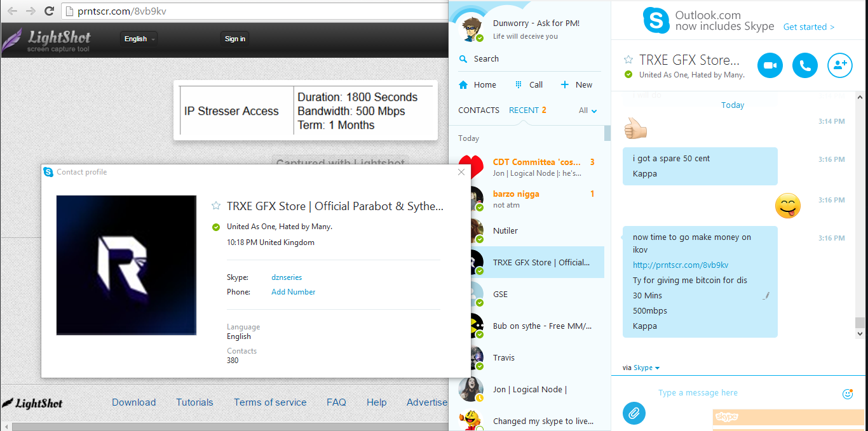Image resolution: width=868 pixels, height=431 pixels.
Task: Click the browser forward arrow
Action: (x=31, y=11)
